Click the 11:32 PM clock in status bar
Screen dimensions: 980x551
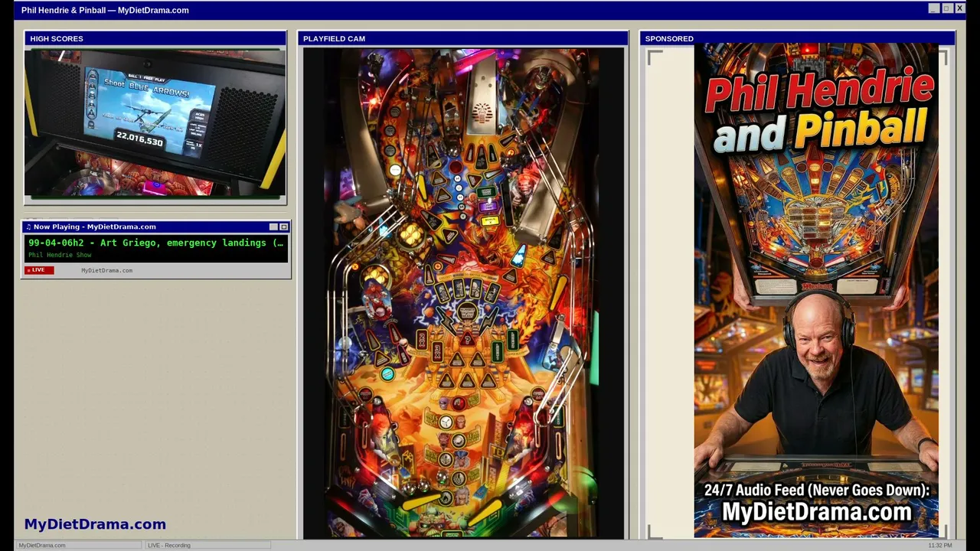coord(940,545)
